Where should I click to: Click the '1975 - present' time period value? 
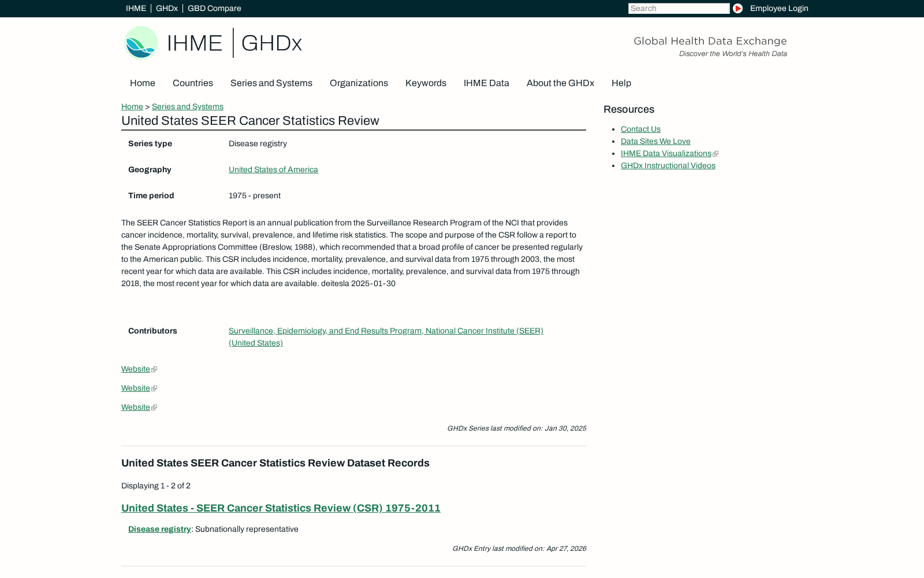coord(255,195)
